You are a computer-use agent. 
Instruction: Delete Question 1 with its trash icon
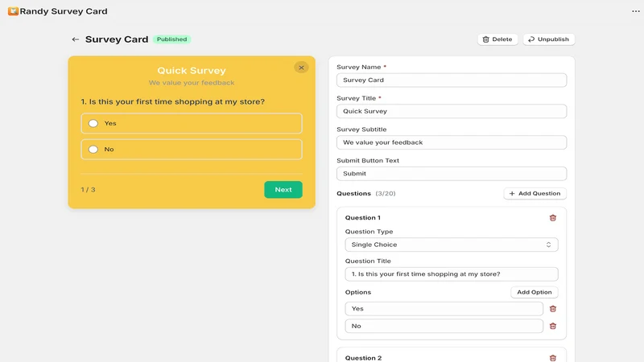tap(553, 218)
